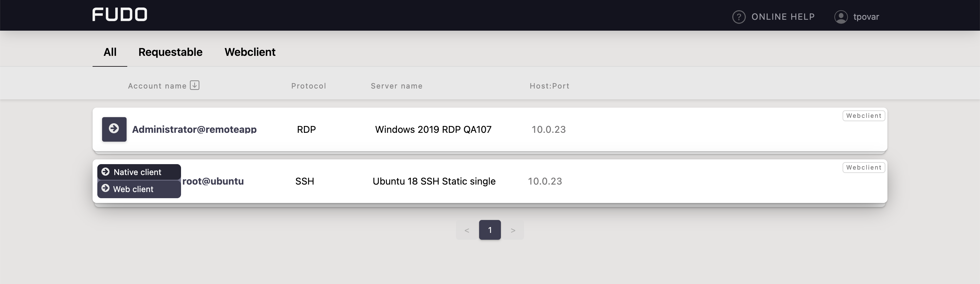Viewport: 980px width, 284px height.
Task: Choose Native client for root@ubuntu
Action: [137, 172]
